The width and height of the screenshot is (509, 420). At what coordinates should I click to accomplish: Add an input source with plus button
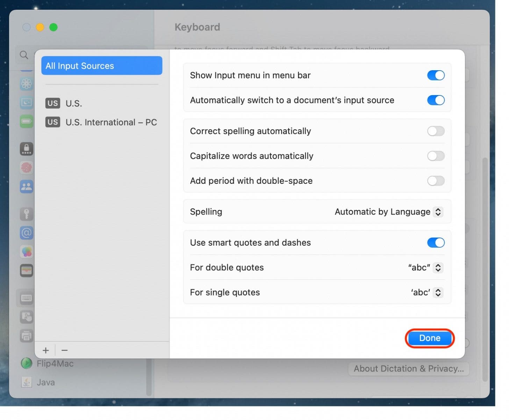pyautogui.click(x=45, y=350)
